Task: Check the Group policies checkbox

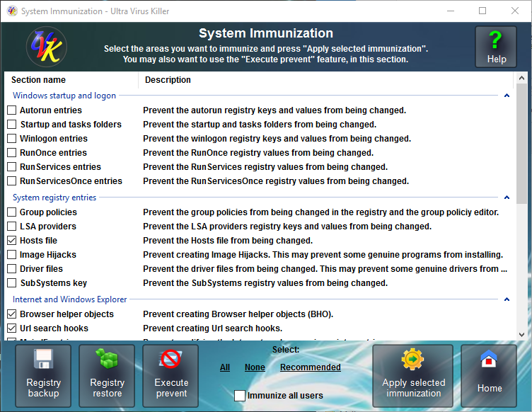Action: pyautogui.click(x=12, y=212)
